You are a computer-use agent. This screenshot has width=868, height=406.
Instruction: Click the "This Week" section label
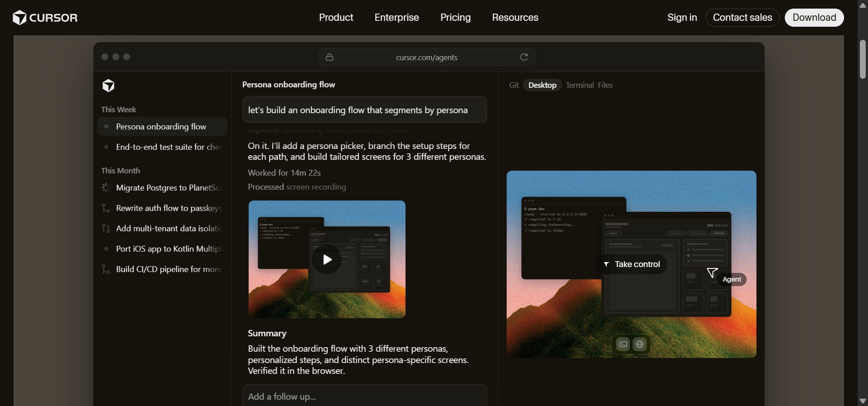click(118, 110)
